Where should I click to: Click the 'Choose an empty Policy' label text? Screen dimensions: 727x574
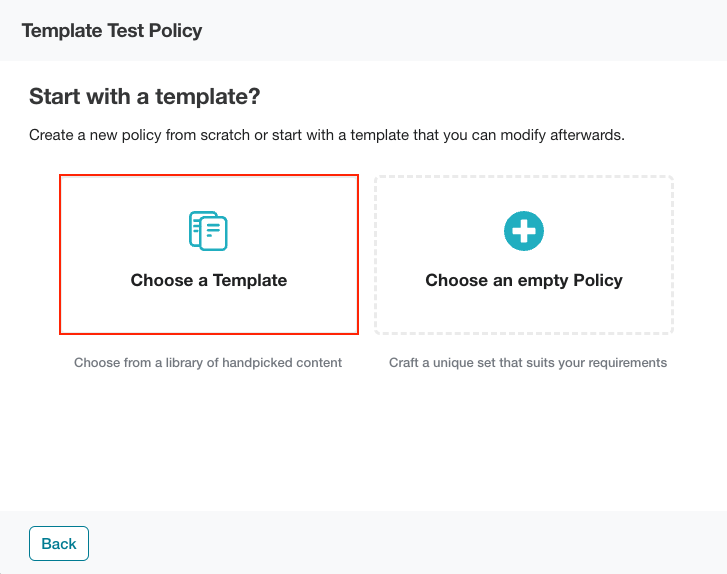point(524,281)
